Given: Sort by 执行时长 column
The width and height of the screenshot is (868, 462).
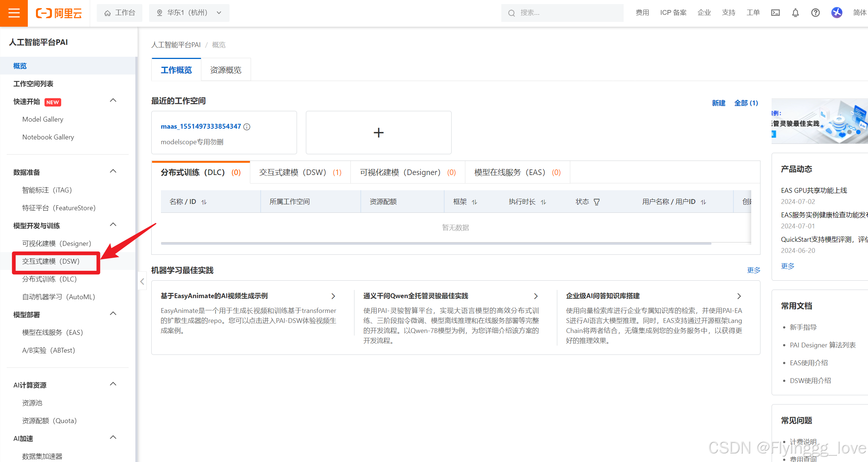Looking at the screenshot, I should coord(544,202).
